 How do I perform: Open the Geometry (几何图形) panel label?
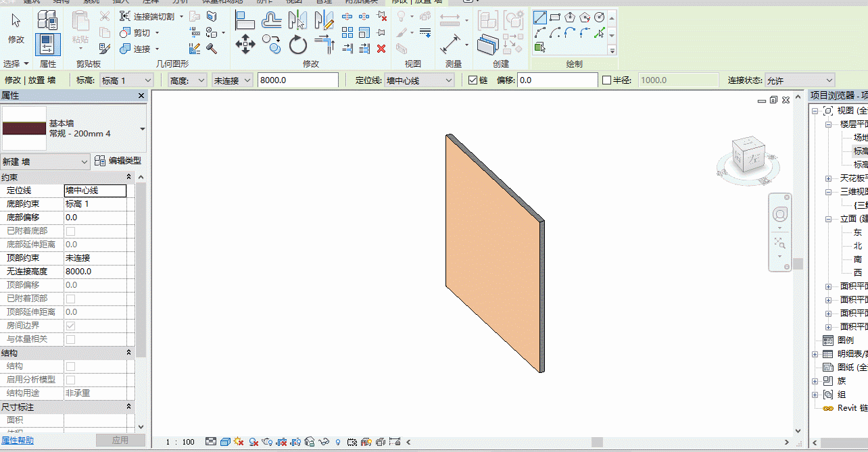[172, 64]
